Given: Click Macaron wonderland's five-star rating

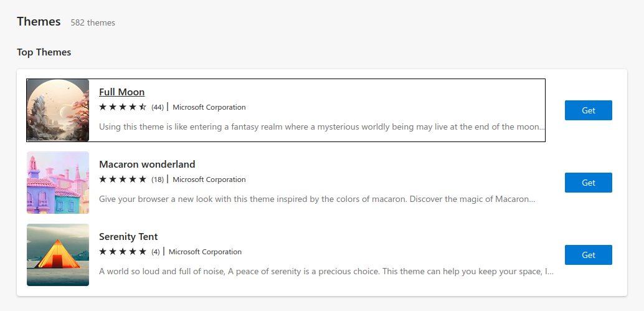Looking at the screenshot, I should tap(123, 179).
